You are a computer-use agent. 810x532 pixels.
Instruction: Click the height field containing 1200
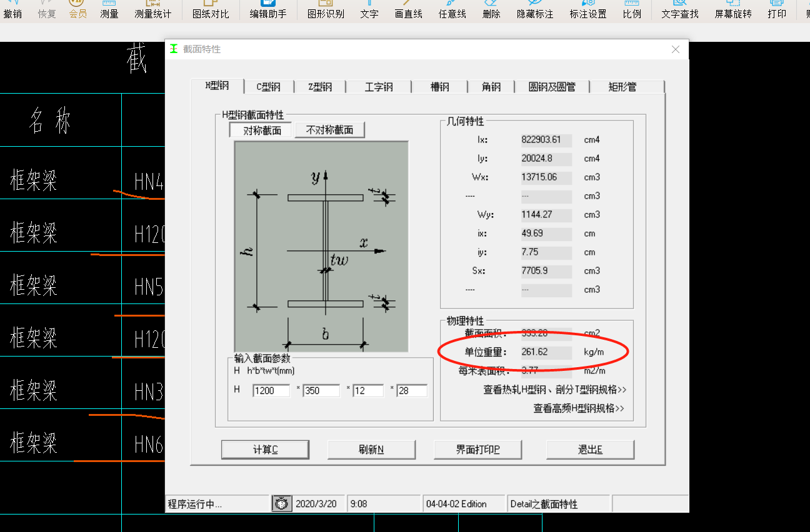pyautogui.click(x=271, y=390)
